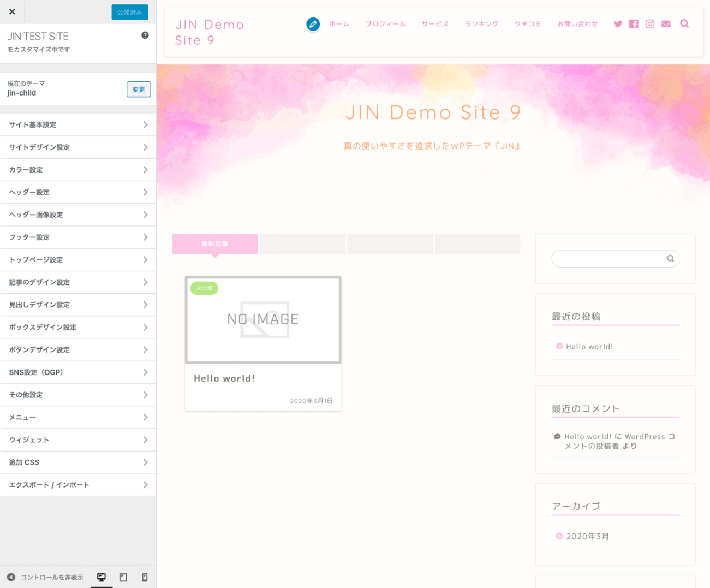The image size is (710, 588).
Task: Open the お問い合わせ menu item
Action: 577,24
